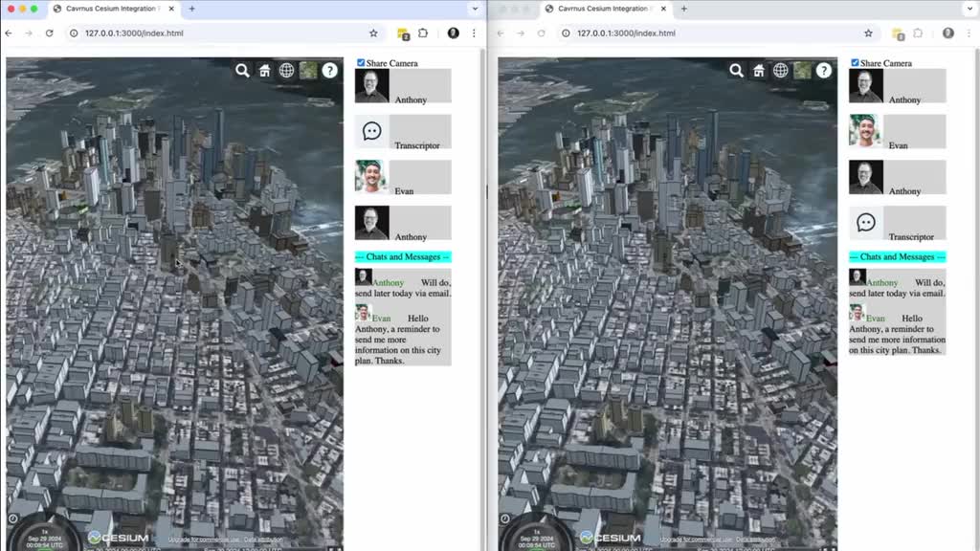Viewport: 980px width, 551px height.
Task: Toggle Share Camera checkbox in left window
Action: point(361,62)
